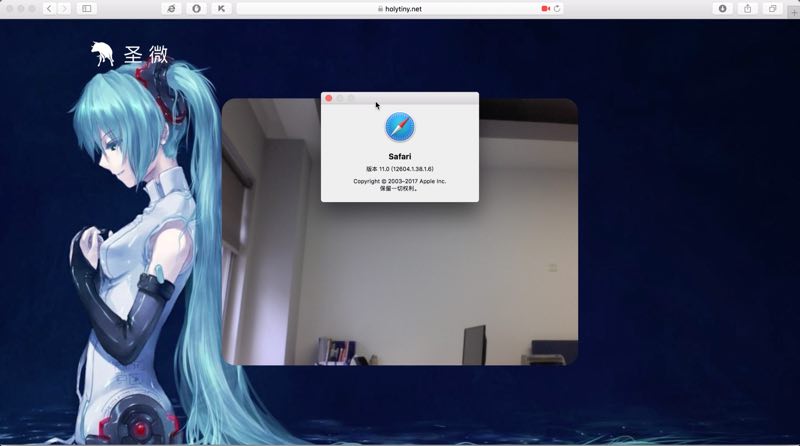
Task: Open the circular extension icon in toolbar
Action: click(x=196, y=9)
